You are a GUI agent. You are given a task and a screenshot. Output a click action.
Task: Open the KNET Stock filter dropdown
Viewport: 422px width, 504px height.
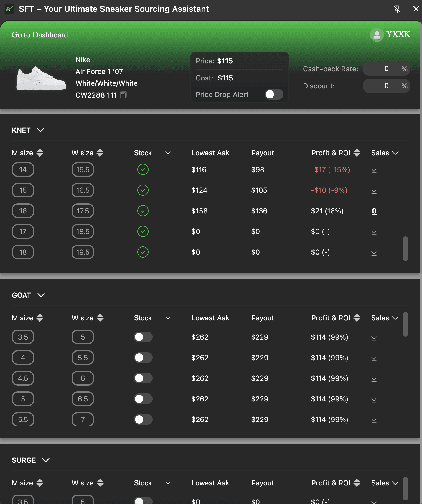click(x=168, y=153)
